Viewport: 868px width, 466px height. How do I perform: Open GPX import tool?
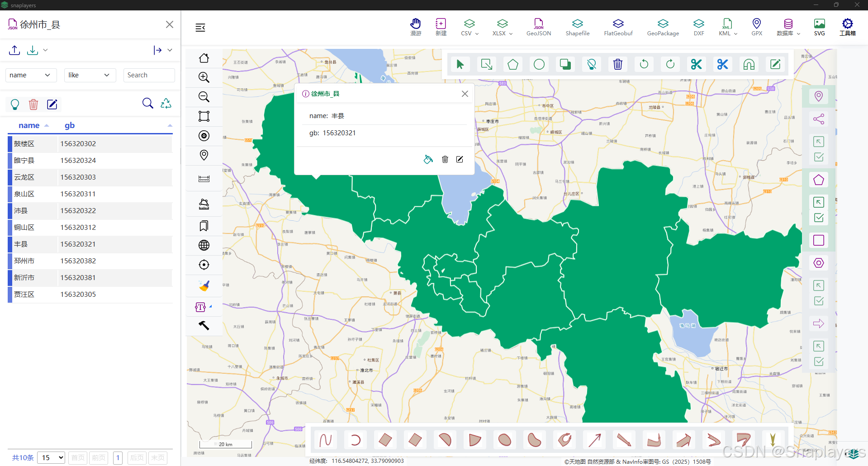757,27
